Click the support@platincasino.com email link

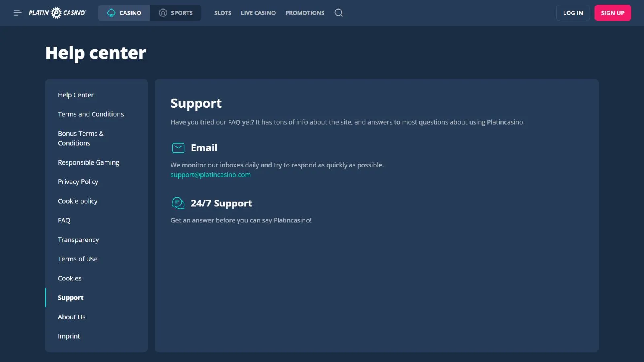pos(211,175)
